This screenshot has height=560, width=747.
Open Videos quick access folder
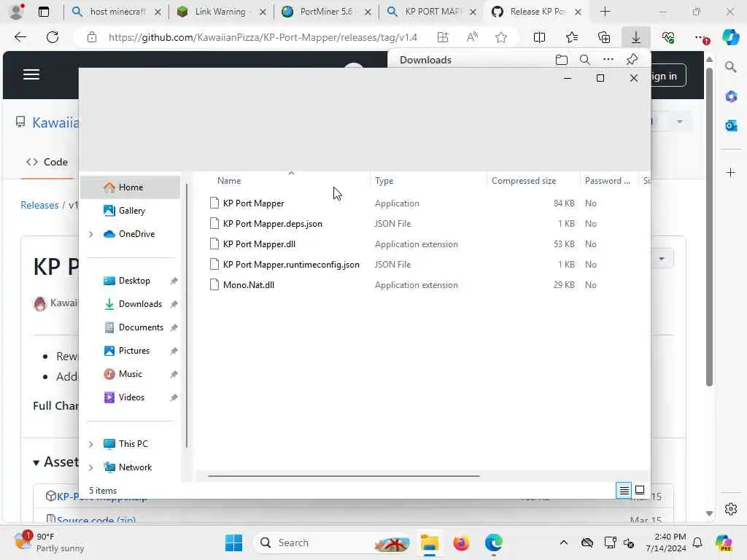131,397
